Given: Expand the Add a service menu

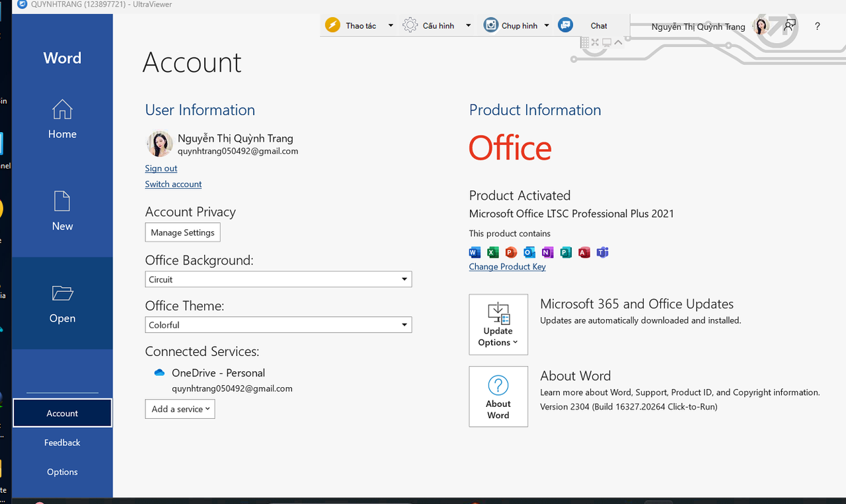Looking at the screenshot, I should coord(180,409).
